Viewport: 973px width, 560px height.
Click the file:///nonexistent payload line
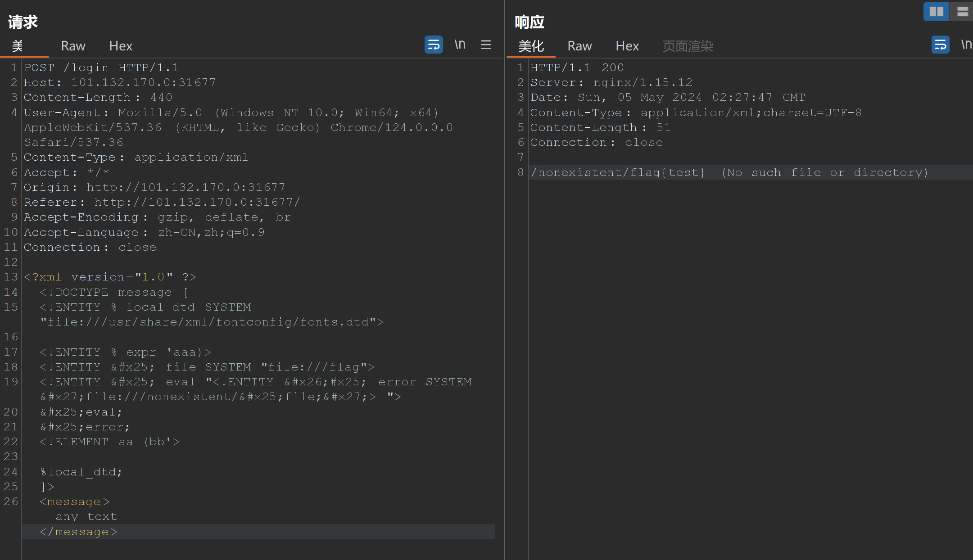tap(221, 397)
